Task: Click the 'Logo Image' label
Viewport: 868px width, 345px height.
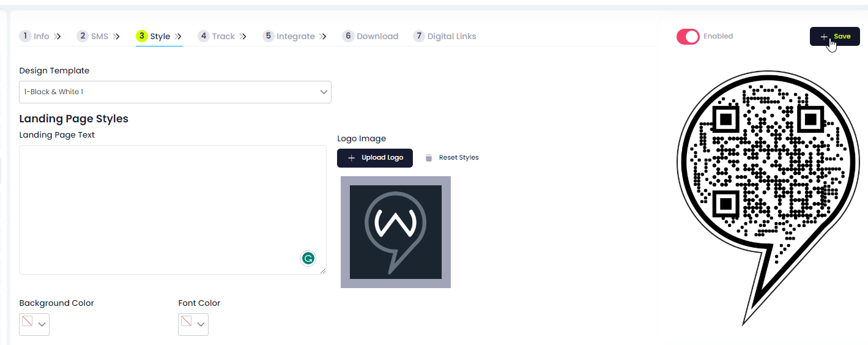Action: click(362, 139)
